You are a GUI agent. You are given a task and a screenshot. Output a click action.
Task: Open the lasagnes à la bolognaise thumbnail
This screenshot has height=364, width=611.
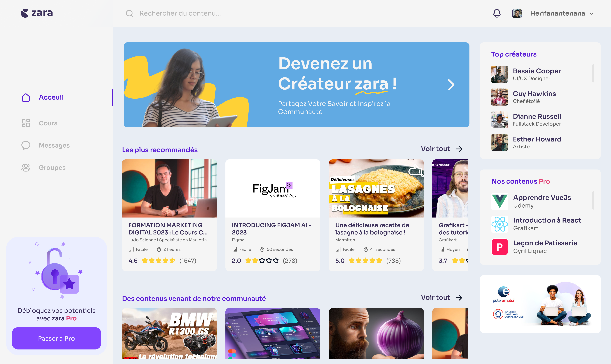point(376,188)
